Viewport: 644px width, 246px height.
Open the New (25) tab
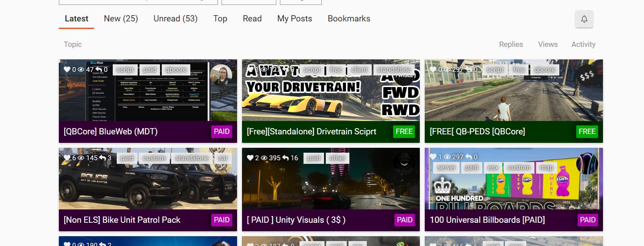(x=121, y=19)
